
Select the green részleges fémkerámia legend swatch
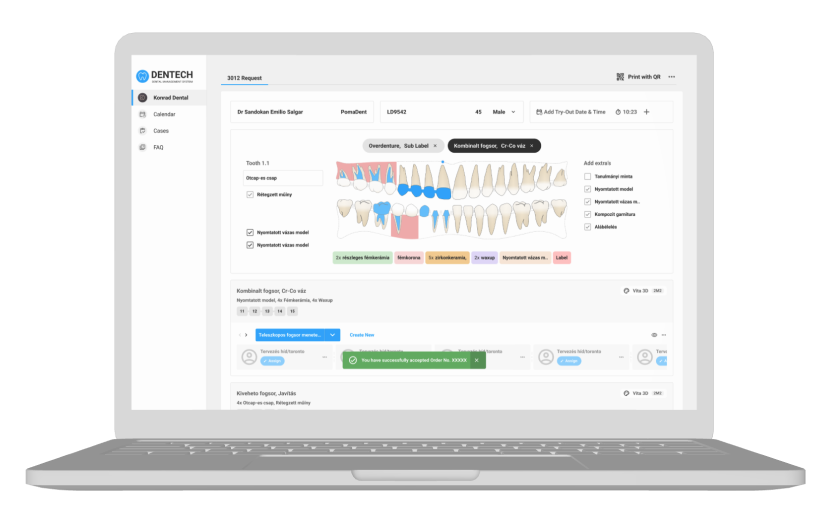[x=362, y=257]
